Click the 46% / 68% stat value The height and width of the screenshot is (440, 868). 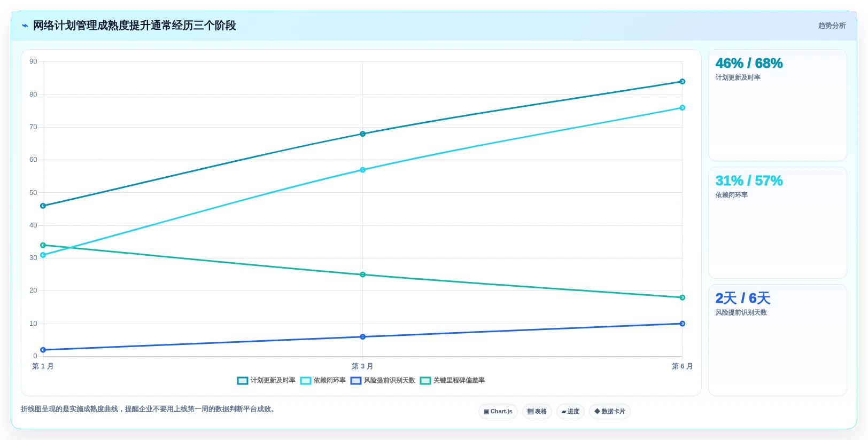[x=749, y=64]
